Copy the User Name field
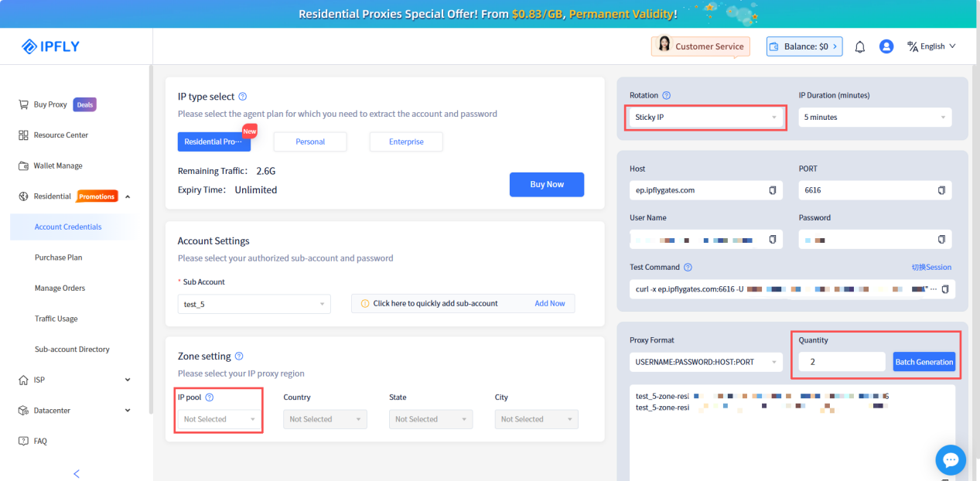Screen dimensions: 980x481 pyautogui.click(x=772, y=240)
